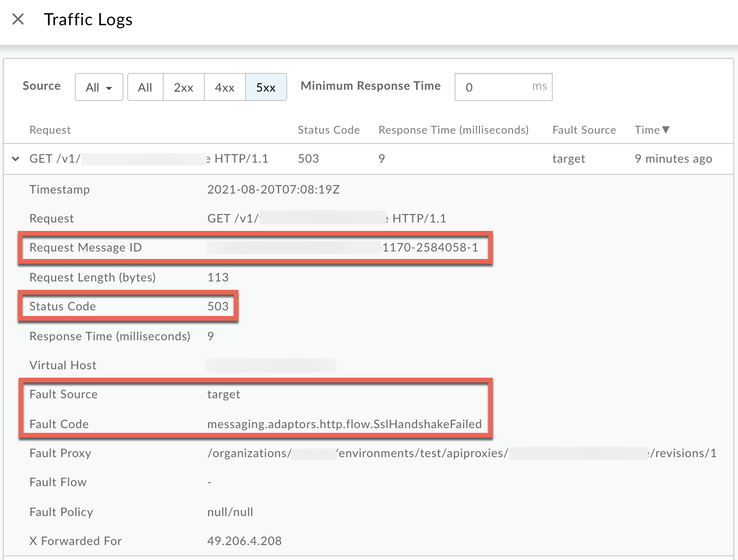Click the 9 minutes ago time entry

673,159
